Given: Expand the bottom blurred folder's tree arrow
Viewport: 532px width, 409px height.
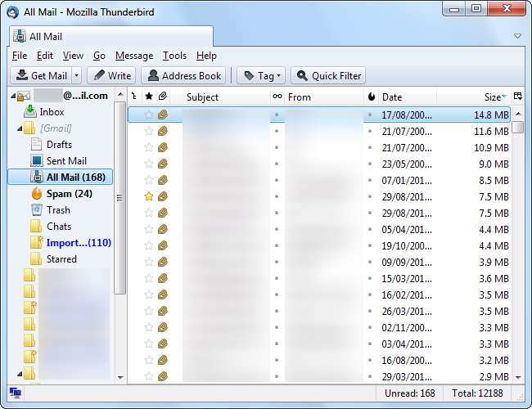Looking at the screenshot, I should point(20,374).
